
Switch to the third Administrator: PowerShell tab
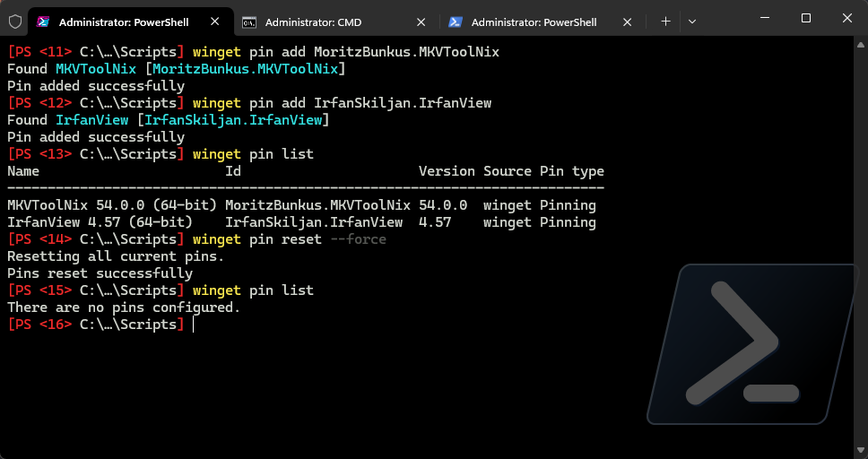click(542, 22)
